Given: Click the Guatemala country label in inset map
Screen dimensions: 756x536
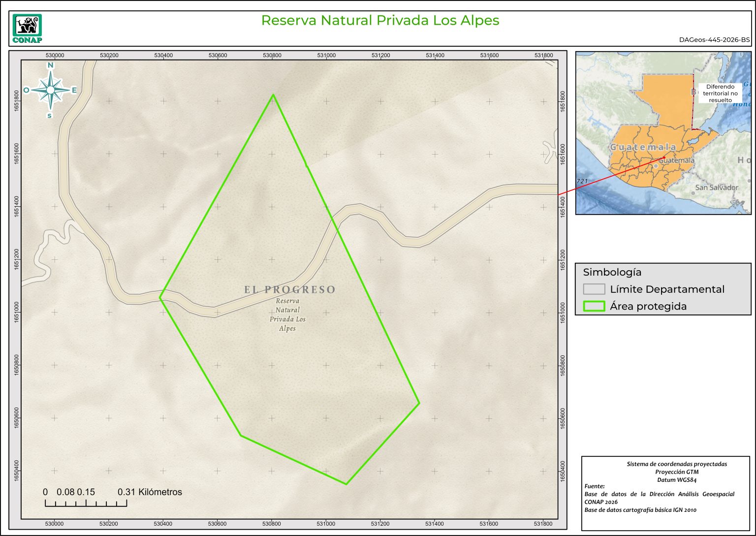Looking at the screenshot, I should 642,147.
